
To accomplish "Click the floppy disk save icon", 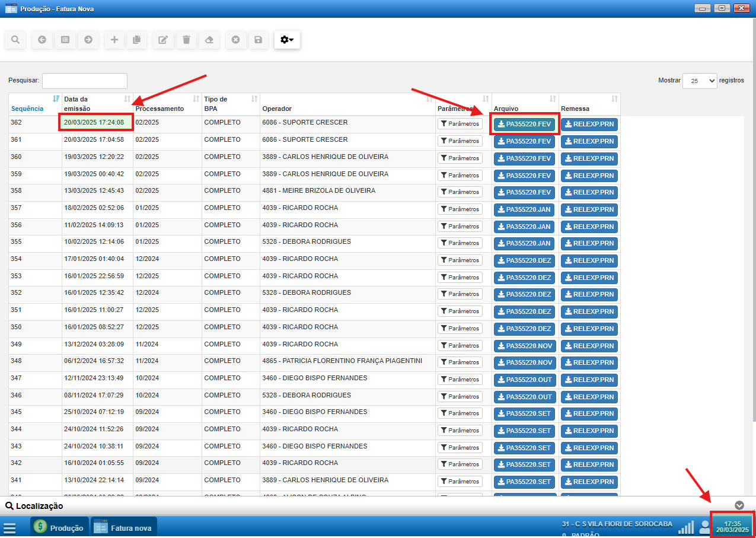I will point(258,40).
